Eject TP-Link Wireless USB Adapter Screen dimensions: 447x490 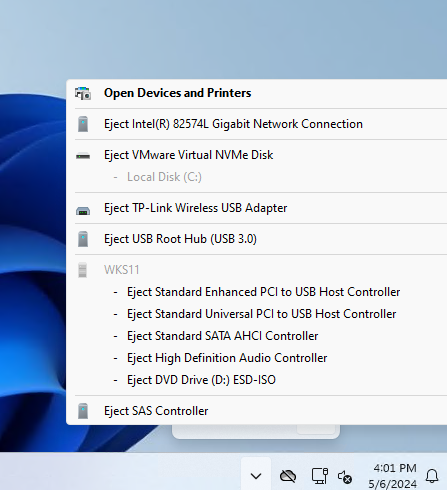point(195,208)
